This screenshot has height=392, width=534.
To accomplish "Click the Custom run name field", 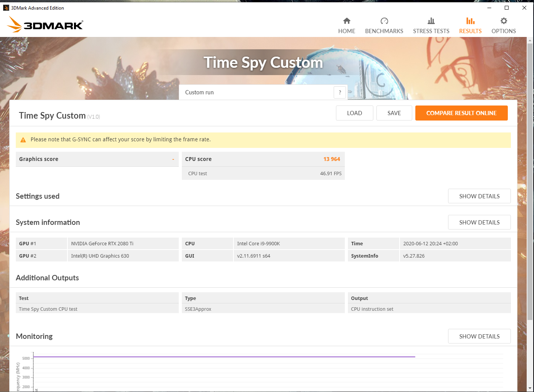I will pos(256,92).
